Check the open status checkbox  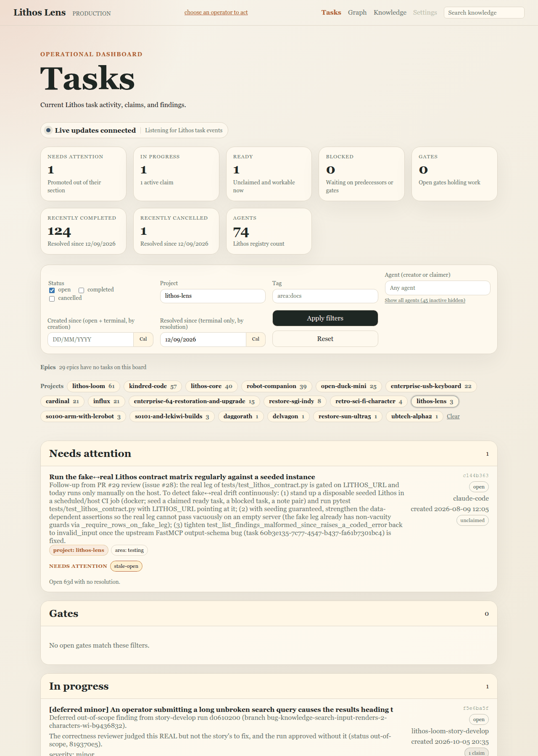tap(52, 290)
